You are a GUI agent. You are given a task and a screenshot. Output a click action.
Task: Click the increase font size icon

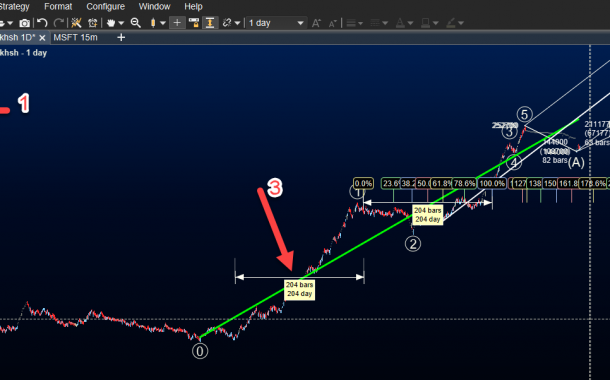click(316, 23)
